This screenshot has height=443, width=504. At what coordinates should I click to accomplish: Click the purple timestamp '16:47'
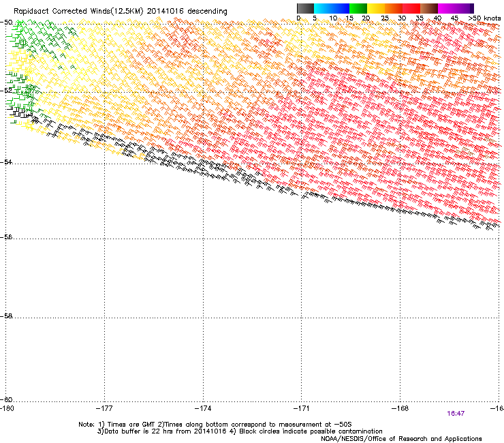[456, 414]
